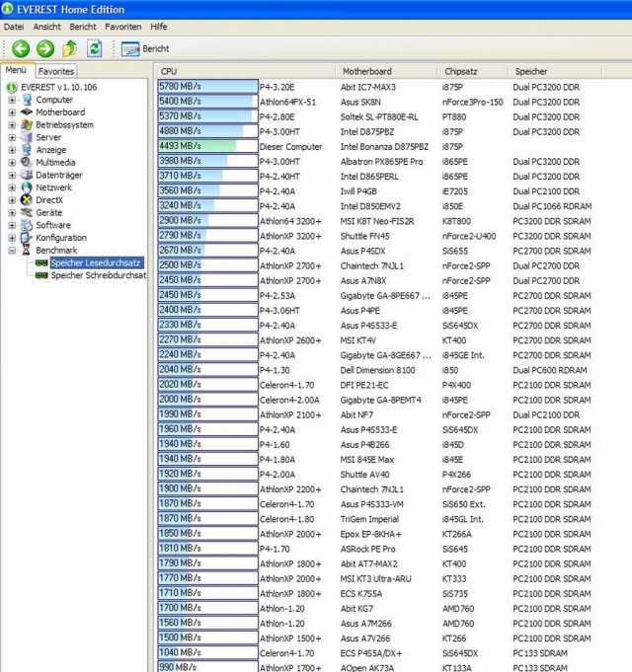Open the Bericht menu
Viewport: 632px width, 672px height.
click(83, 27)
